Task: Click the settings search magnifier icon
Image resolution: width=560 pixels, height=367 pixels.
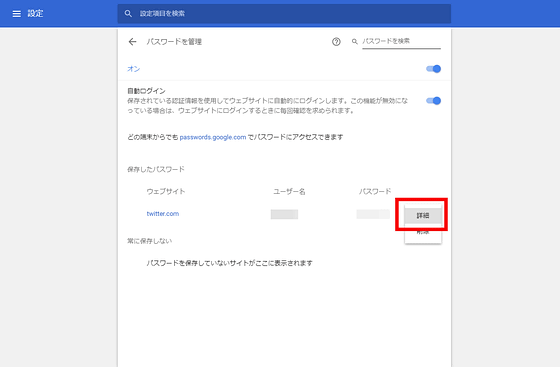Action: 128,14
